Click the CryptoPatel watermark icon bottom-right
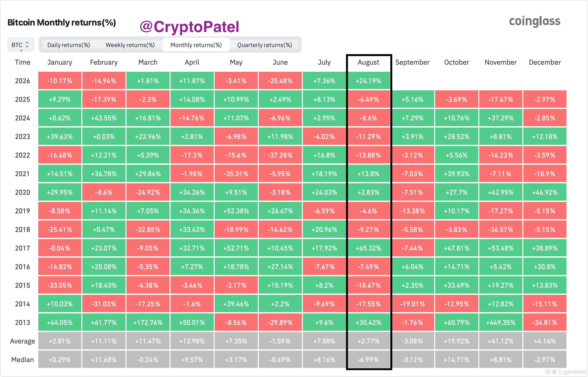 coord(548,372)
